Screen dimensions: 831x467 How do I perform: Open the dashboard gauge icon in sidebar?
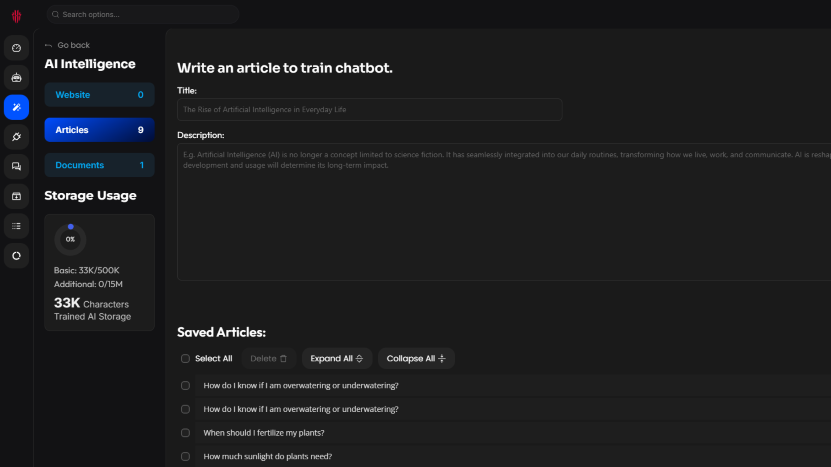pos(16,48)
